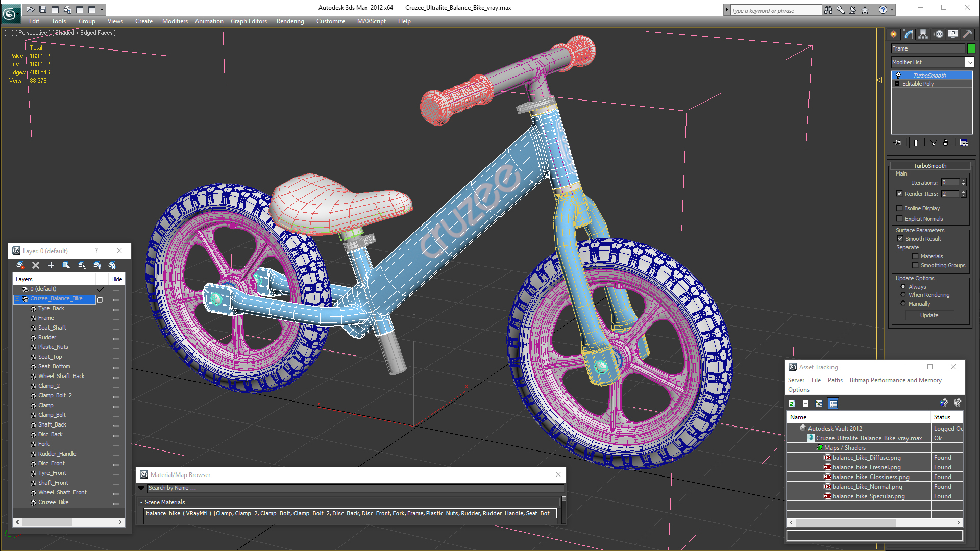Click Status column header in Asset Tracking
The height and width of the screenshot is (551, 980).
947,417
